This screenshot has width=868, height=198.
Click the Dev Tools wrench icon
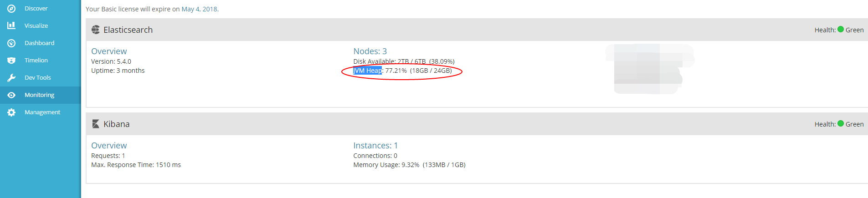tap(11, 77)
